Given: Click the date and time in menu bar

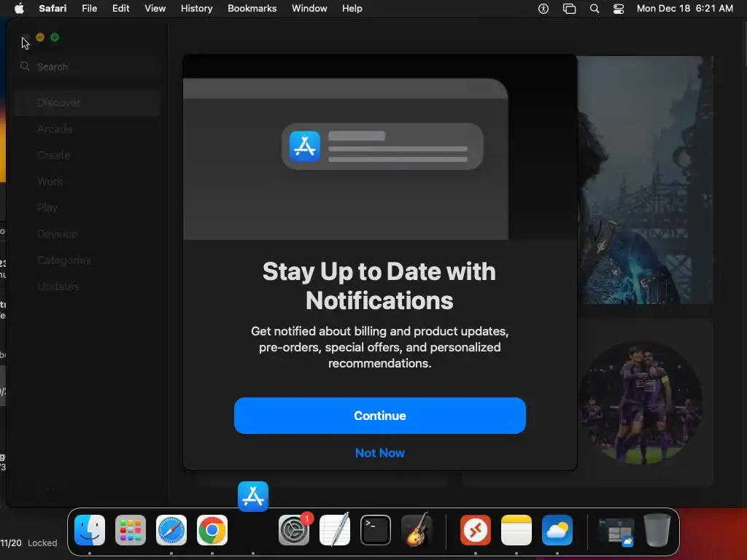Looking at the screenshot, I should [684, 9].
